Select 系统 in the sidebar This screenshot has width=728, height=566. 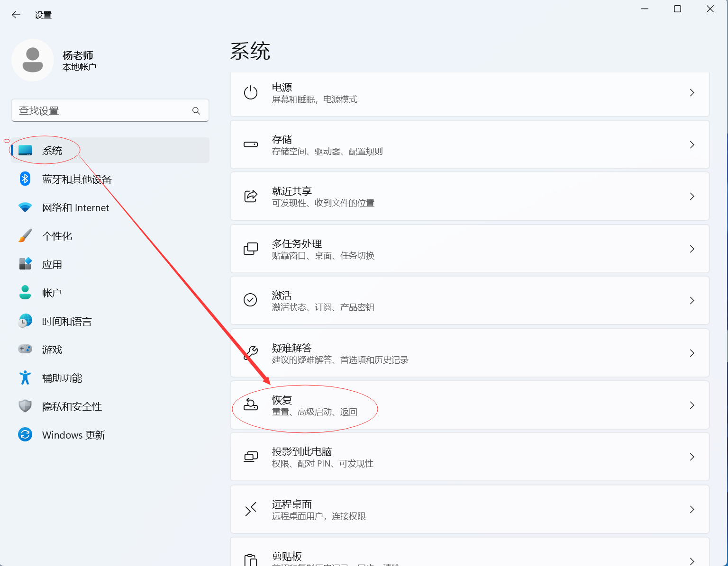(110, 150)
